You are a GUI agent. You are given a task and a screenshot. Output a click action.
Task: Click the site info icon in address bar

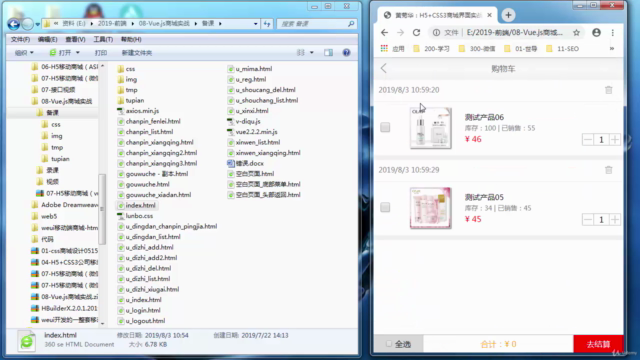(x=436, y=33)
